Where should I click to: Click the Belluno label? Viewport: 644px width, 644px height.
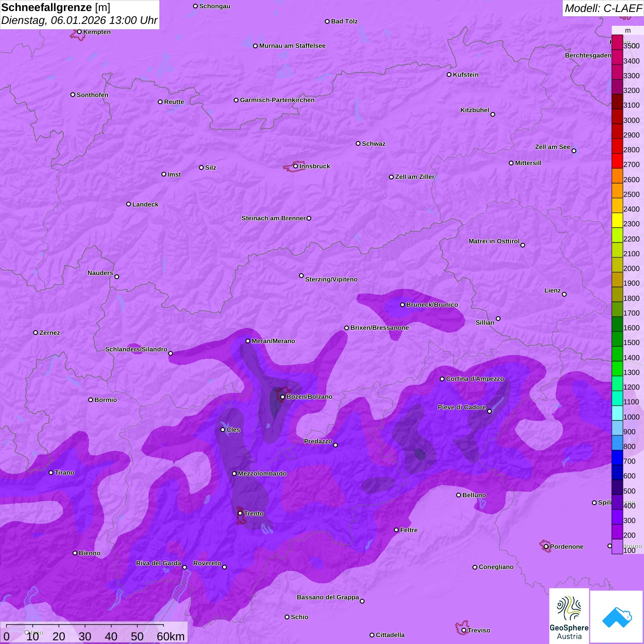tap(474, 495)
